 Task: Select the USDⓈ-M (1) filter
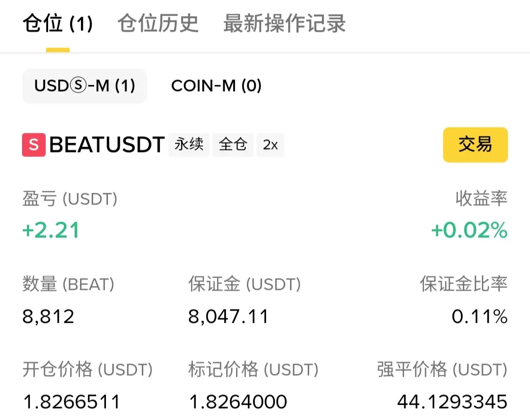85,86
